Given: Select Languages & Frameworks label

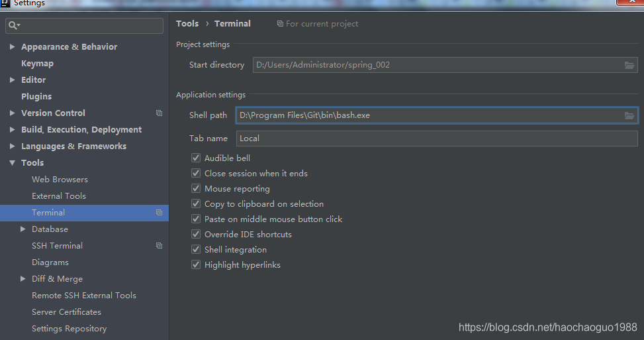Looking at the screenshot, I should click(74, 146).
